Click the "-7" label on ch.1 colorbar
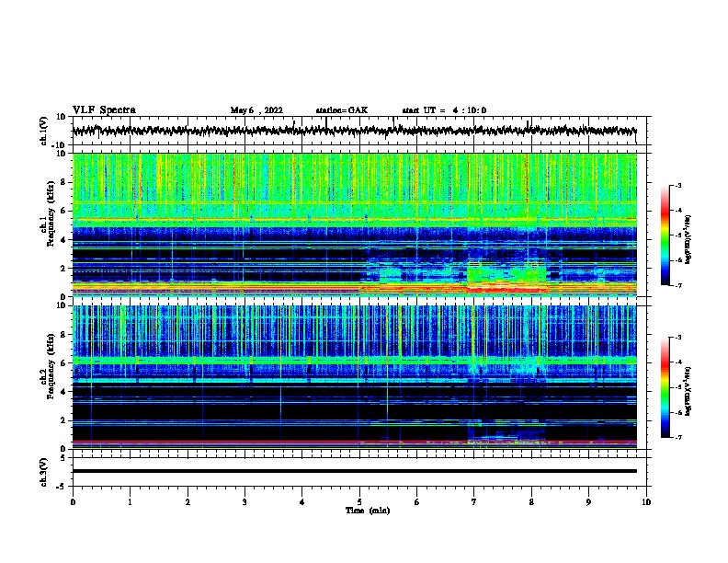 677,285
